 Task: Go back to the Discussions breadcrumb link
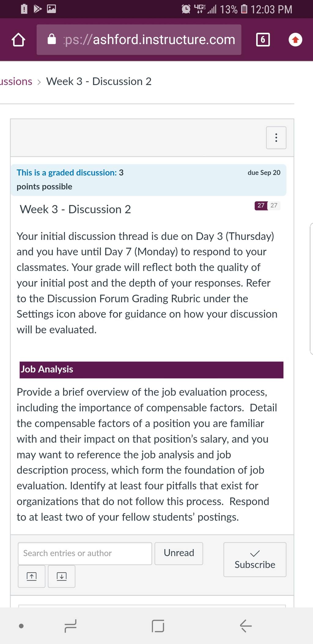click(x=16, y=81)
